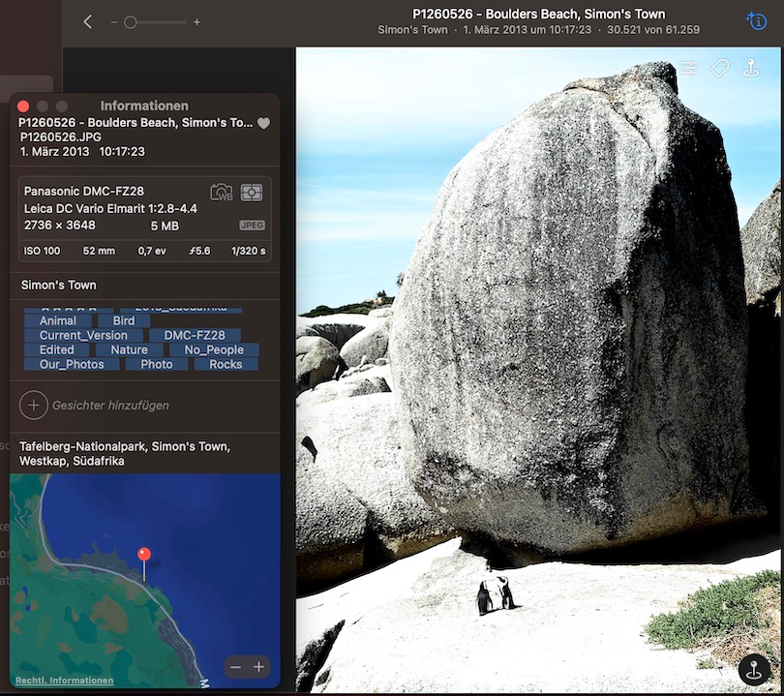The image size is (784, 696).
Task: Zoom out the map with minus button
Action: coord(236,667)
